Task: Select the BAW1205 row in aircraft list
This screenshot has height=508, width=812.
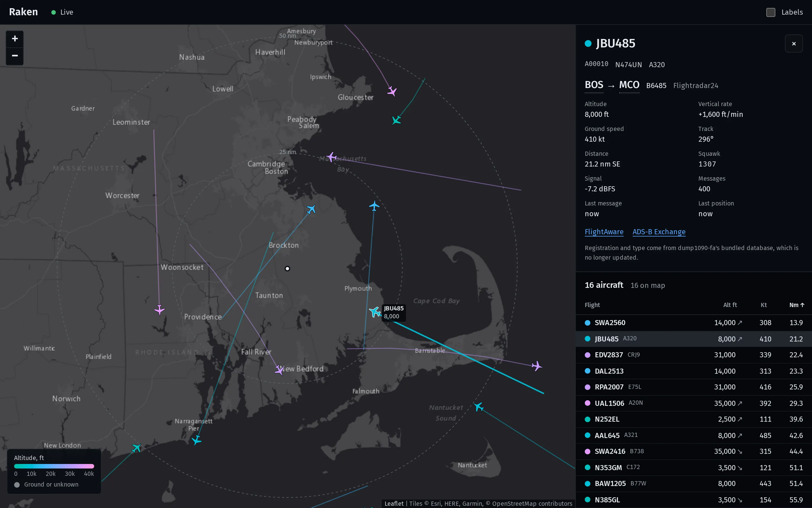Action: click(694, 484)
